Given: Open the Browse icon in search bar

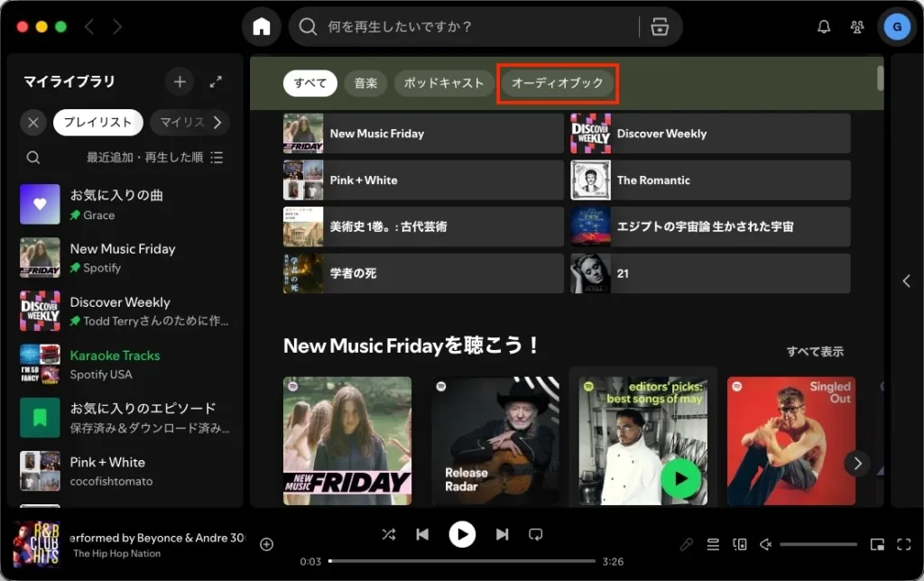Looking at the screenshot, I should tap(660, 26).
